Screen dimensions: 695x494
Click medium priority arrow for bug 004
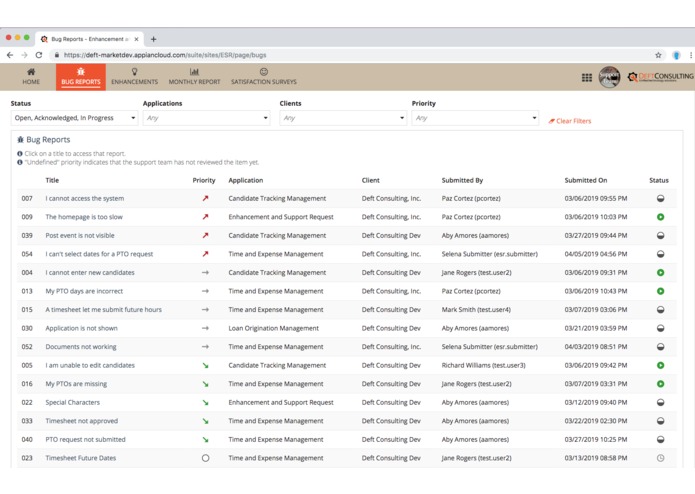(x=205, y=273)
